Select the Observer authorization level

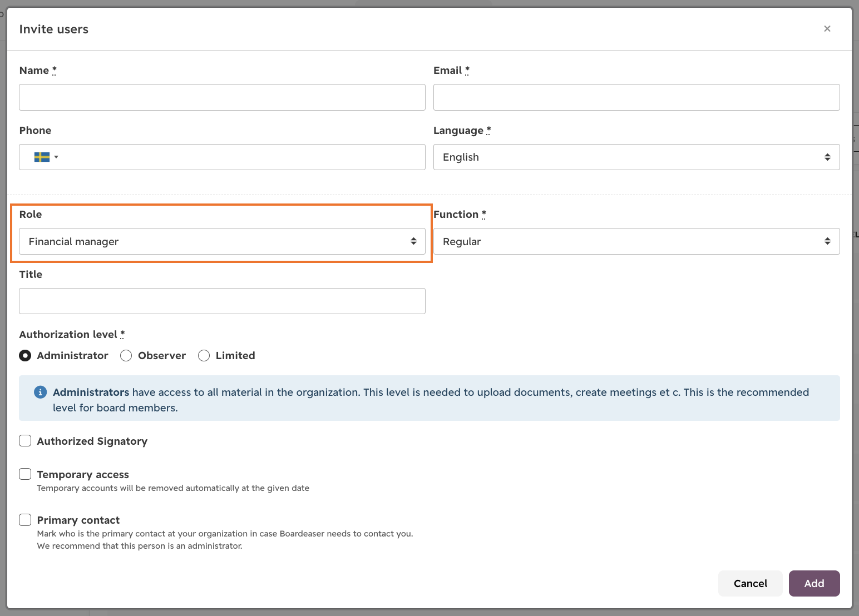coord(126,355)
